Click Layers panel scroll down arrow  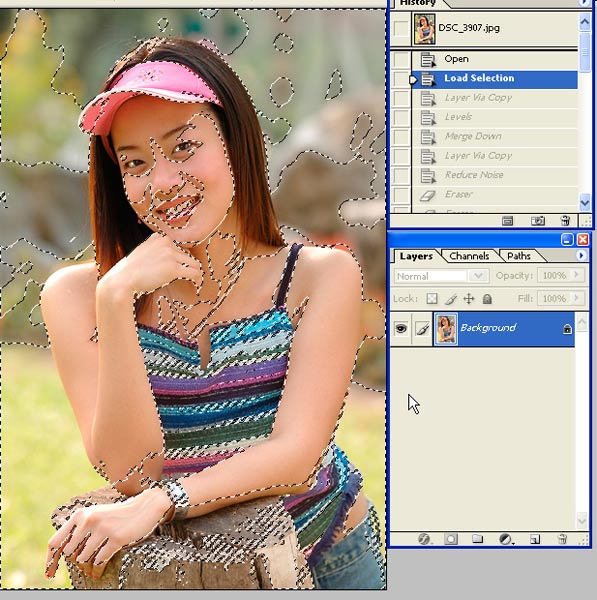(x=582, y=520)
